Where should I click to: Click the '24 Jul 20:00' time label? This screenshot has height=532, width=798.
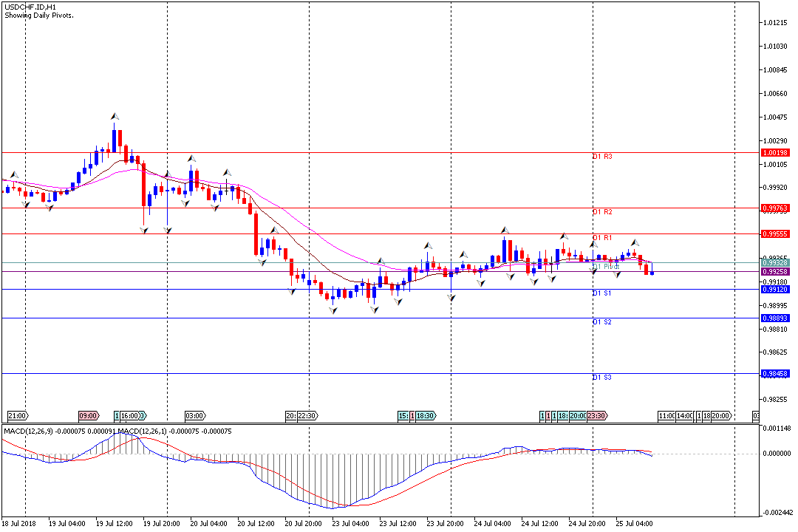(587, 524)
